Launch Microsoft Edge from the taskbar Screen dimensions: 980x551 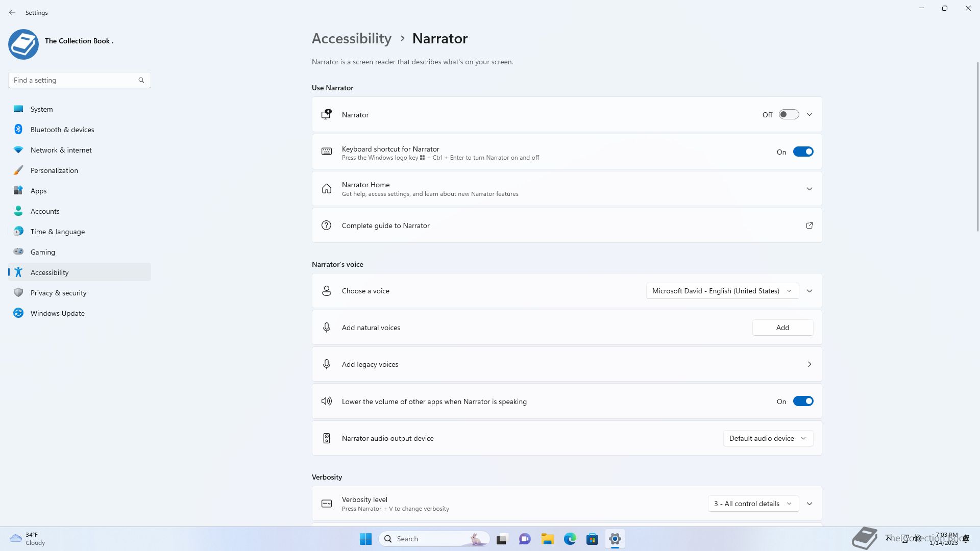coord(570,539)
